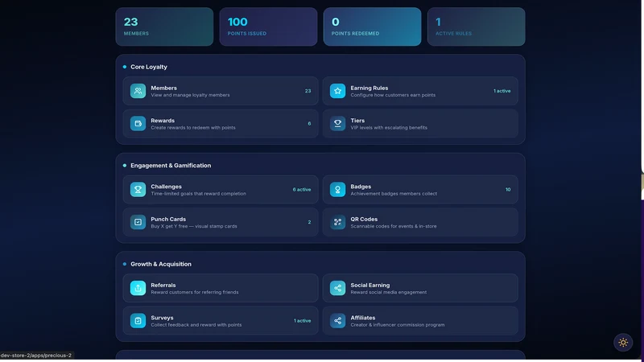Click 'Reward customers for referring friends' text

pos(195,292)
